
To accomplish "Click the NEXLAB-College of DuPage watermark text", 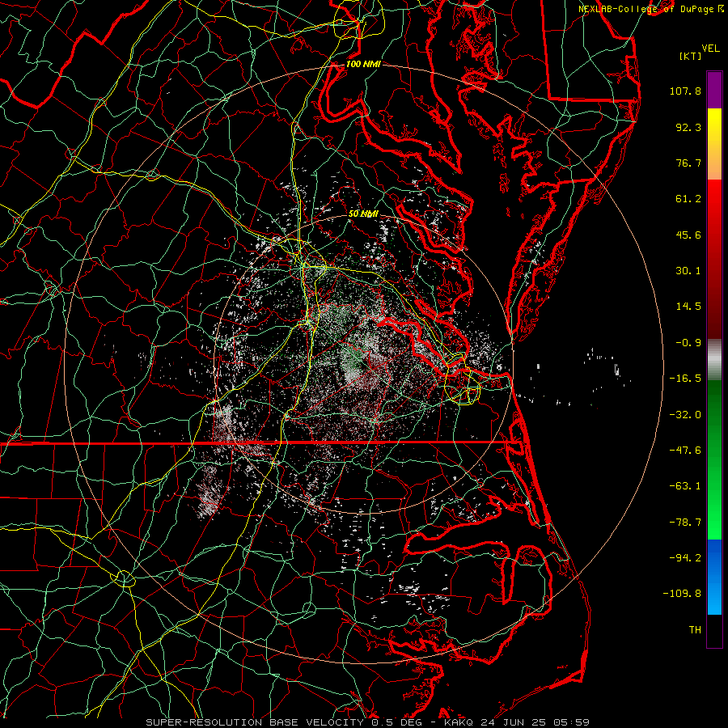I will pyautogui.click(x=645, y=9).
